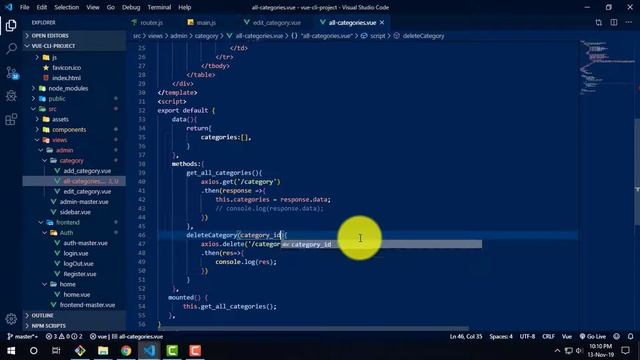This screenshot has width=640, height=360.
Task: Open the Windows Start menu
Action: click(11, 351)
